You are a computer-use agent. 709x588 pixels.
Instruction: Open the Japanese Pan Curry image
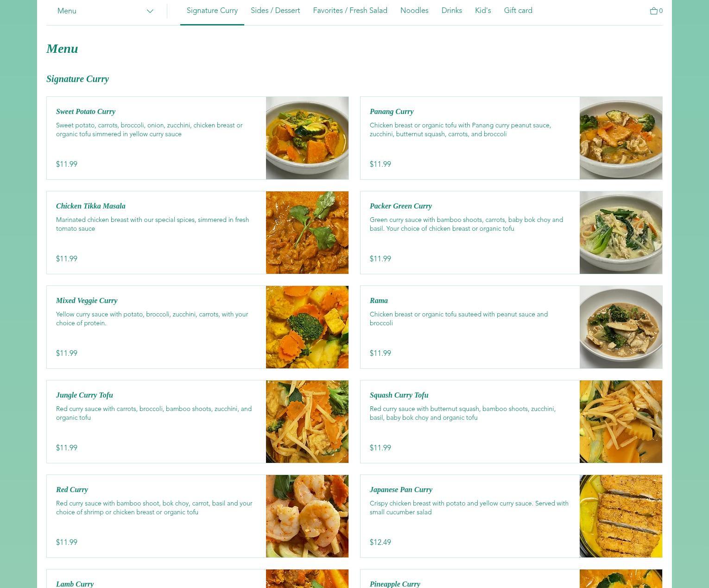pos(621,516)
